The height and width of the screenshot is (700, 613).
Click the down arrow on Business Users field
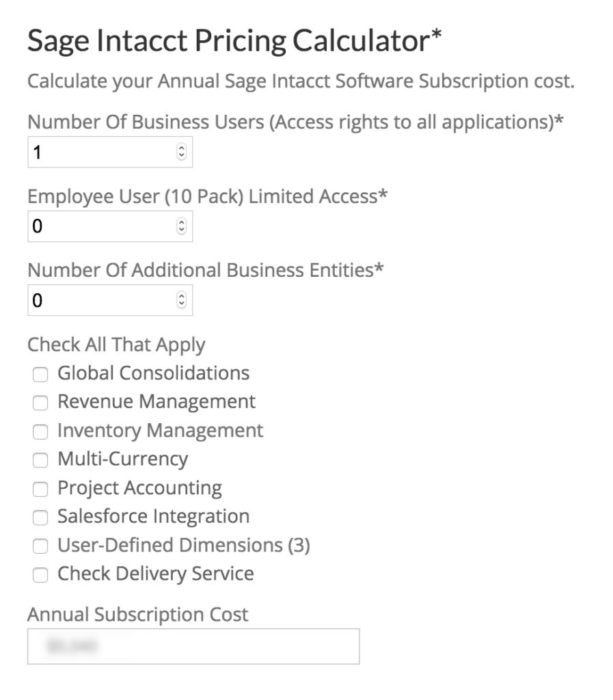(x=182, y=156)
